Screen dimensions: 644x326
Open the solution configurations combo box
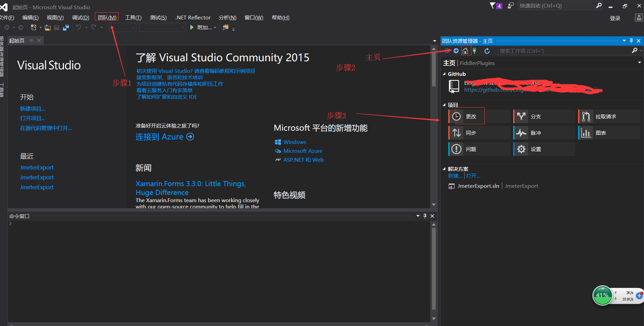coord(122,28)
